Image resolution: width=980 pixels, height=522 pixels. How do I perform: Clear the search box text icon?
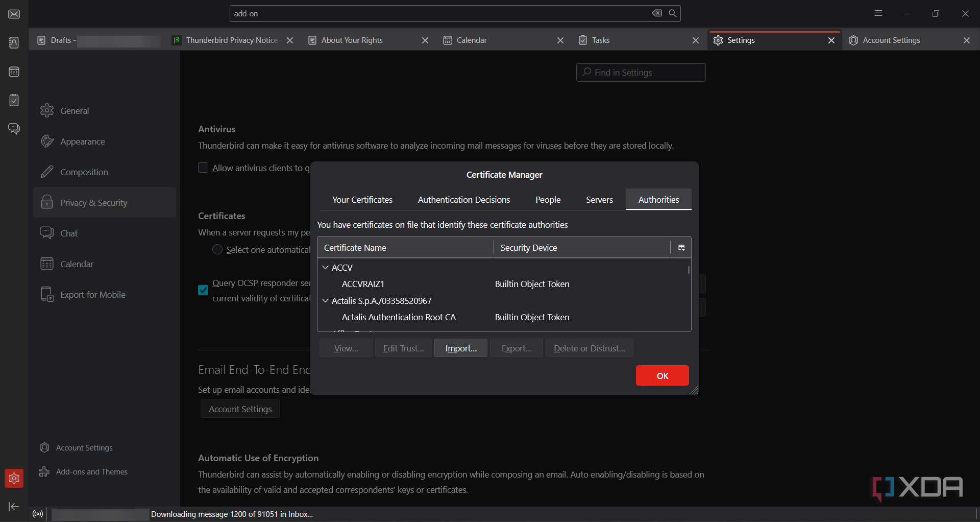[x=657, y=13]
